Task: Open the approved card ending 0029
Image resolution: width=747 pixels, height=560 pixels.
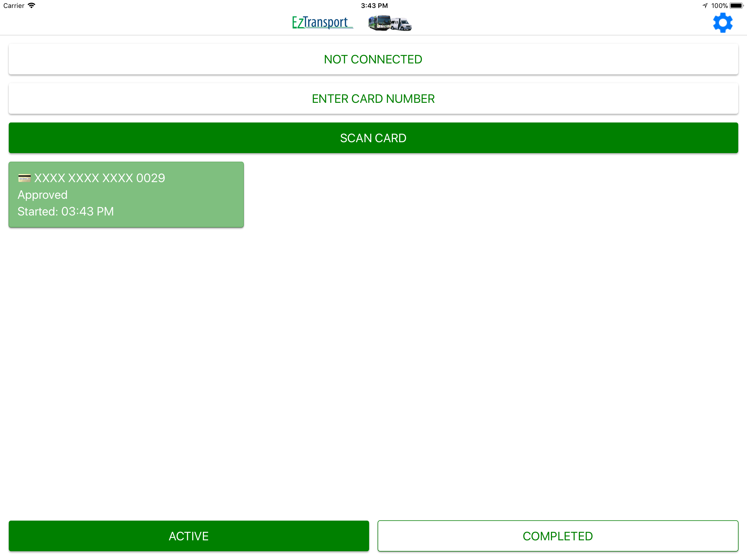Action: [126, 194]
